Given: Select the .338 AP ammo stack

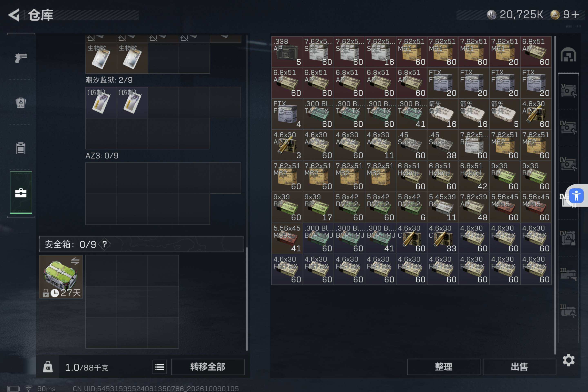Looking at the screenshot, I should pyautogui.click(x=287, y=52).
